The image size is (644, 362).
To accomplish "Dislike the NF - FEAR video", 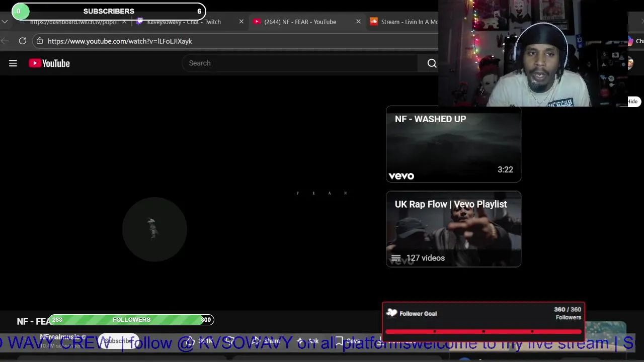I will coord(230,341).
